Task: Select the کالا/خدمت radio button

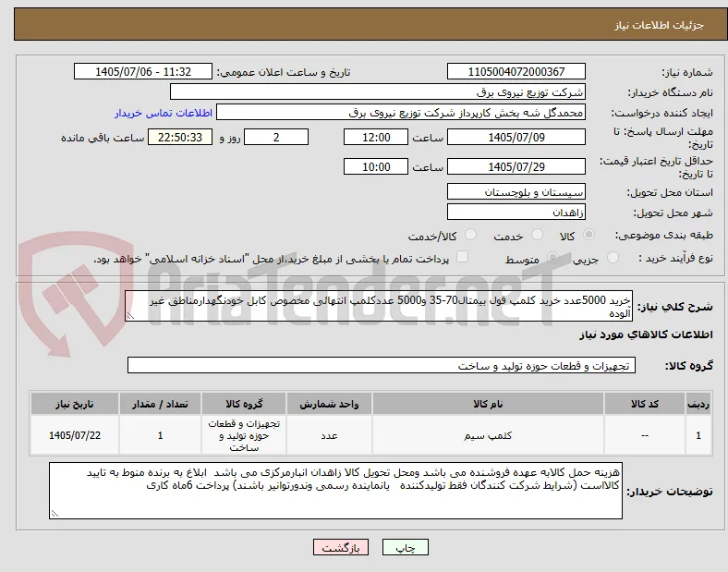Action: click(471, 235)
